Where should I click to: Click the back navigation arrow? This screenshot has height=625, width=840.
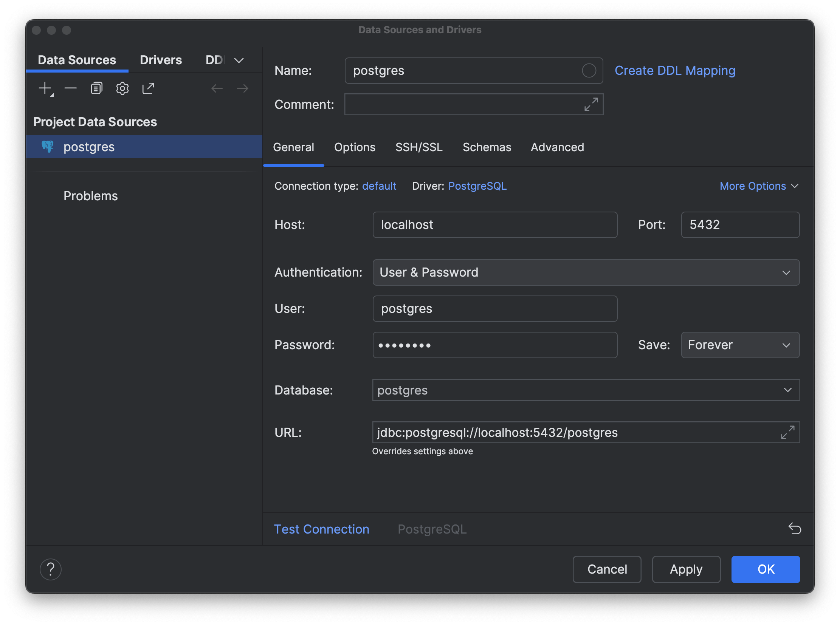click(x=217, y=88)
